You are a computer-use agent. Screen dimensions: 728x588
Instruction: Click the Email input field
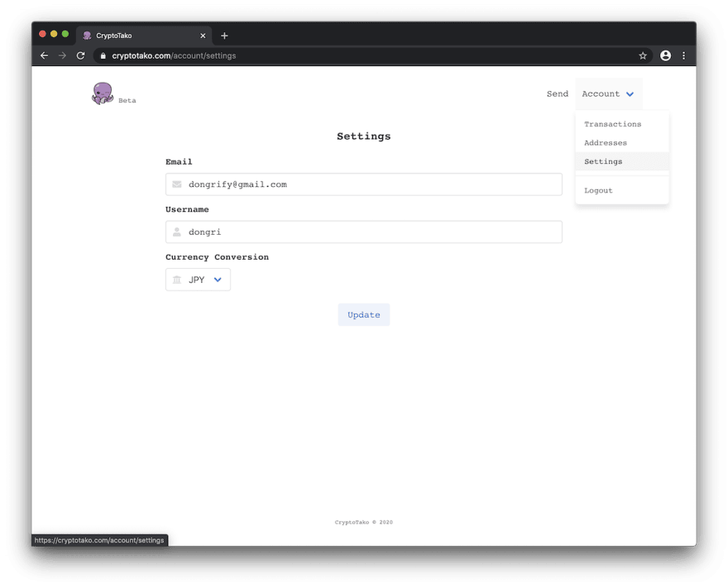[363, 184]
